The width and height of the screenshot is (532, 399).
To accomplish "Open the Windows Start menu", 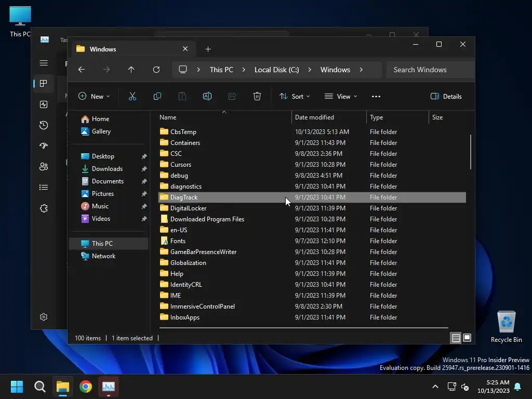I will tap(17, 387).
